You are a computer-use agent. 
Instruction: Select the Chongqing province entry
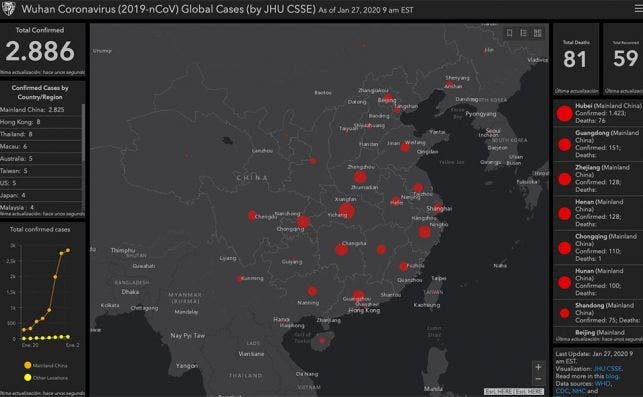(598, 247)
